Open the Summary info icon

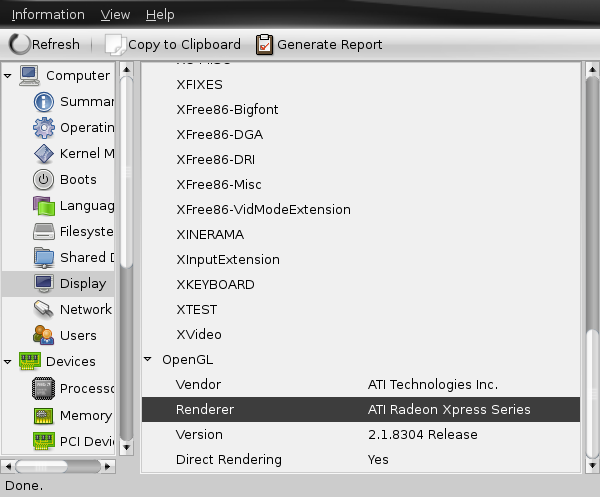[x=44, y=102]
